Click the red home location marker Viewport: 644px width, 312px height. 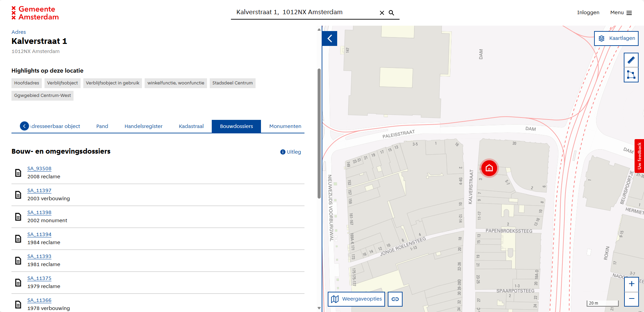[x=489, y=168]
